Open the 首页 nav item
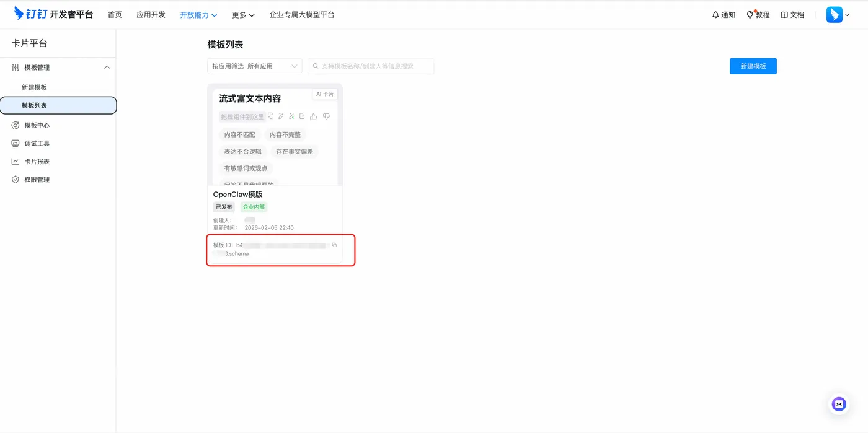Screen dimensions: 868x433 click(x=115, y=15)
